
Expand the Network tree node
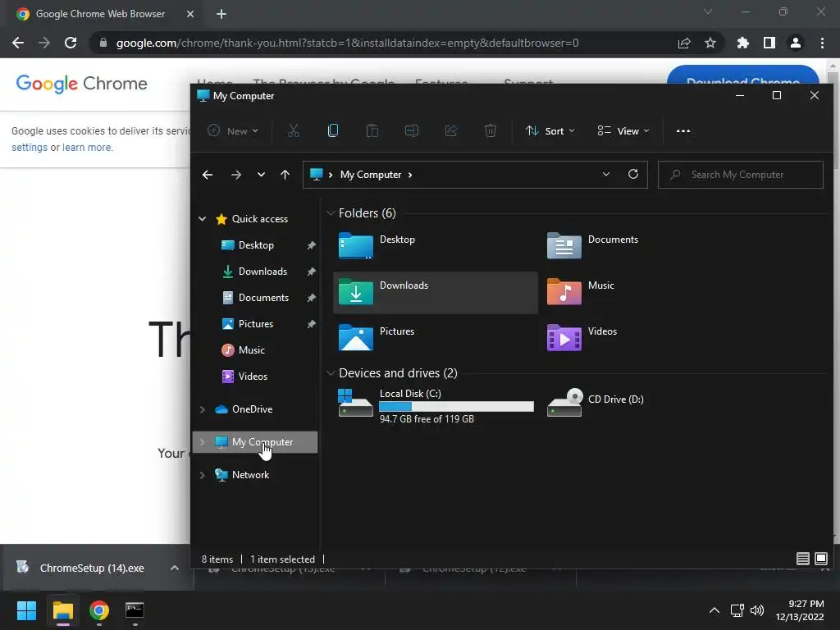coord(203,475)
